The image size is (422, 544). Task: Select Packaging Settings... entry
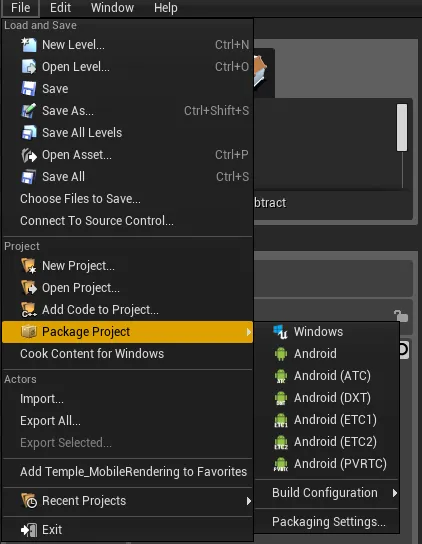pyautogui.click(x=327, y=522)
